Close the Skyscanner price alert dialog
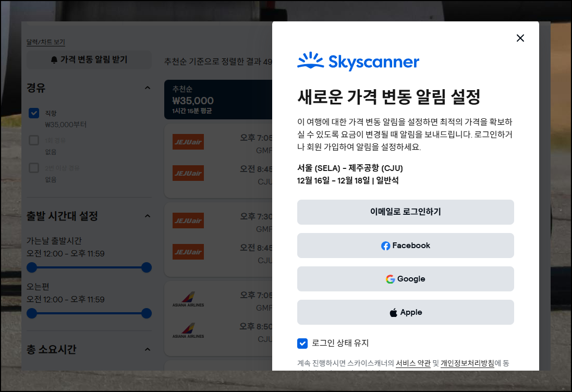 tap(520, 38)
